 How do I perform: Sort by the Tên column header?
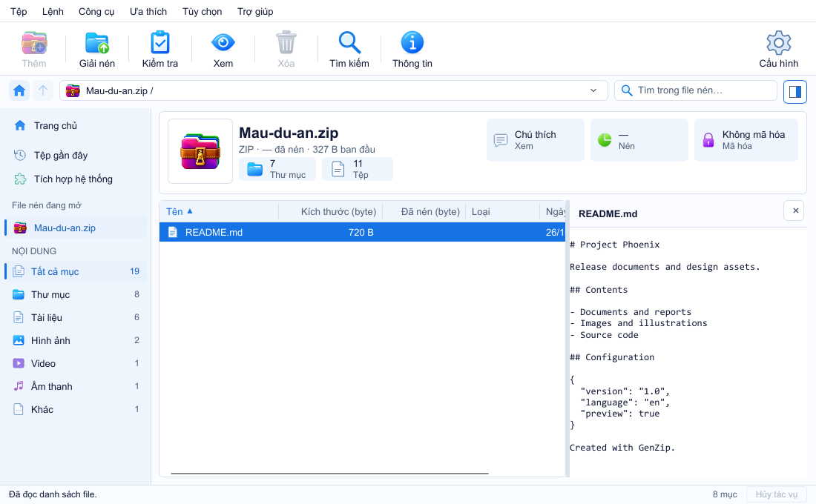tap(219, 212)
